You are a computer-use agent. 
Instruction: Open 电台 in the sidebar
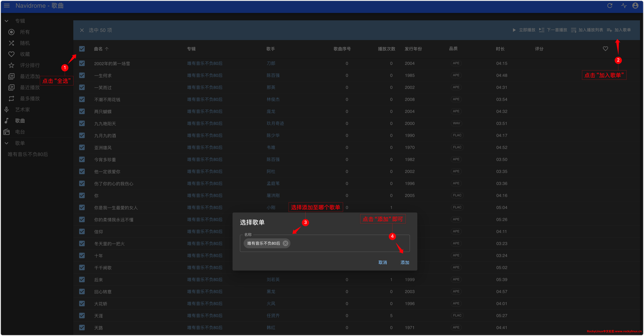pyautogui.click(x=20, y=132)
